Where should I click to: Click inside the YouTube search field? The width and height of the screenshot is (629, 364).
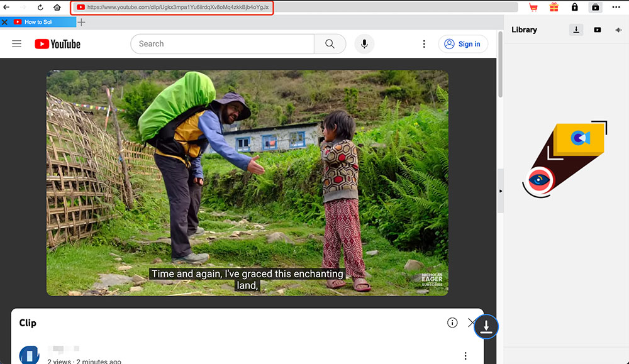coord(220,44)
